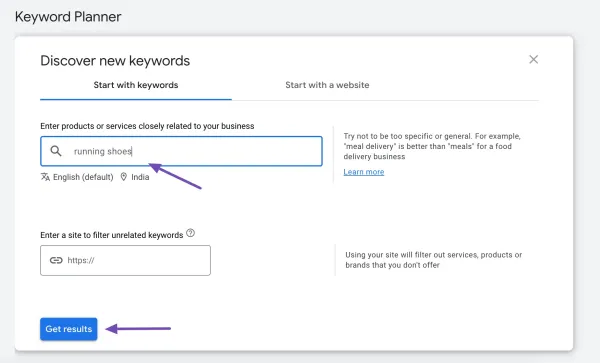The height and width of the screenshot is (363, 600).
Task: Focus the https:// site filter field
Action: click(126, 260)
